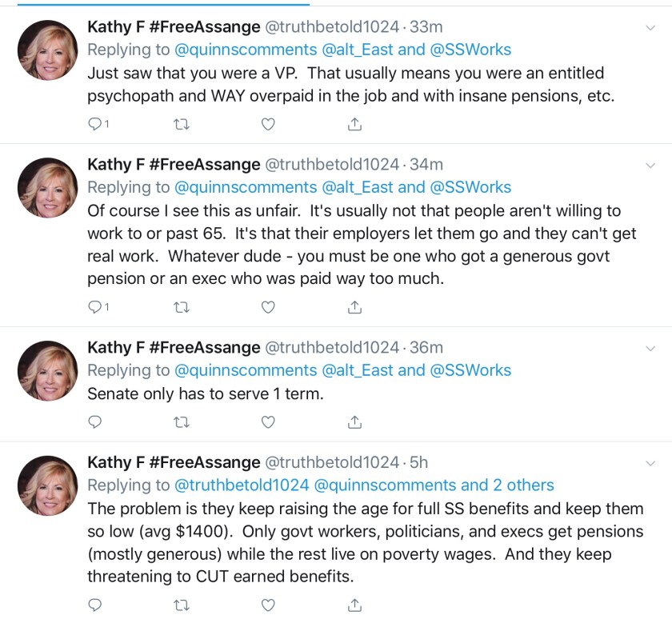Retweet the 'Senate only has to serve 1 term' tweet
Viewport: 672px width, 623px height.
tap(182, 421)
